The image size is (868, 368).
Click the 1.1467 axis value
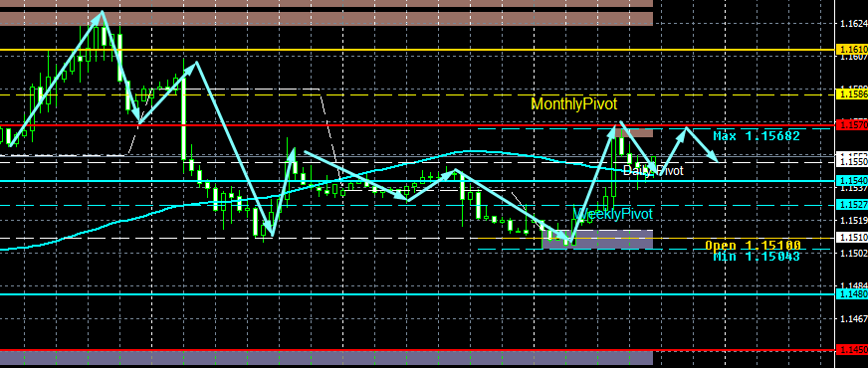854,318
